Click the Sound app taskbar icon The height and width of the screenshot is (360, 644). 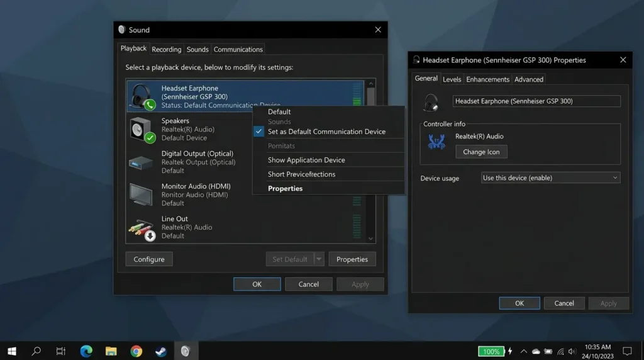186,351
